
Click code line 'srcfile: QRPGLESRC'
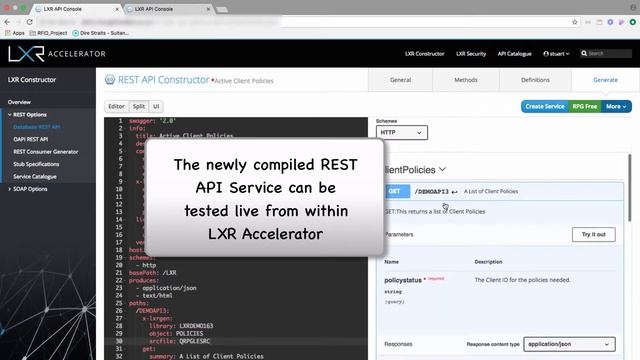coord(180,341)
